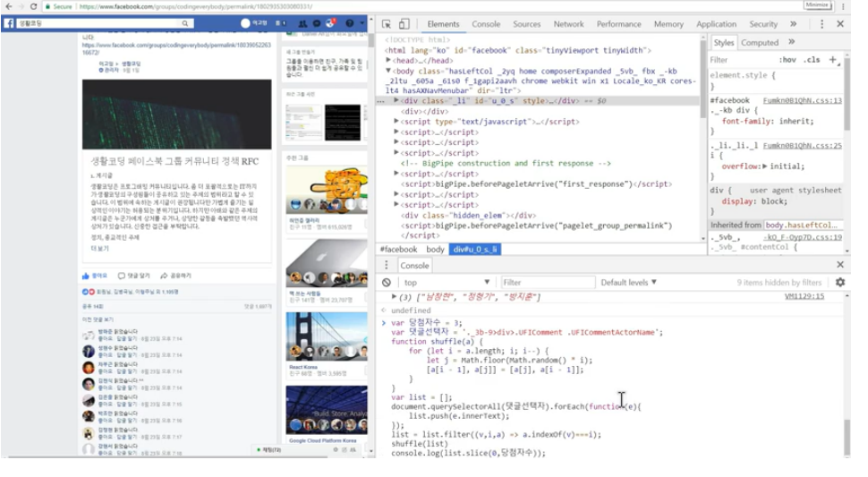Switch to the Elements tab
This screenshot has height=477, width=868.
[x=443, y=24]
